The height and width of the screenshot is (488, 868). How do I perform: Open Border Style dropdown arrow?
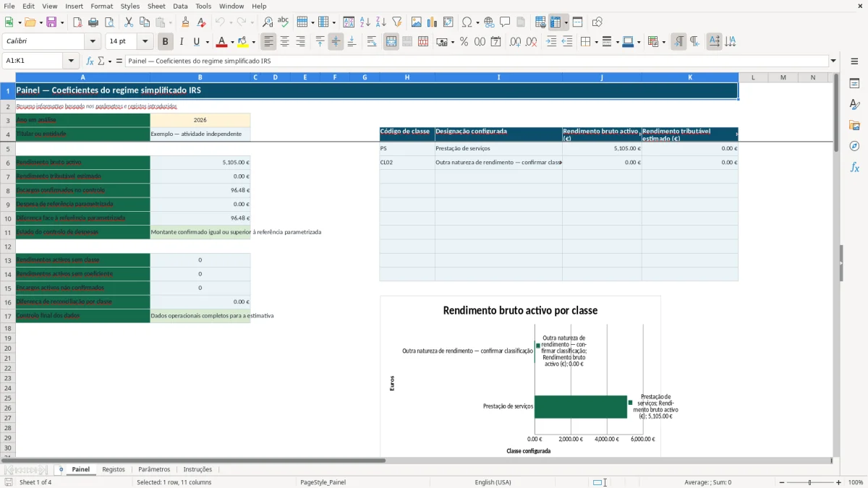617,42
